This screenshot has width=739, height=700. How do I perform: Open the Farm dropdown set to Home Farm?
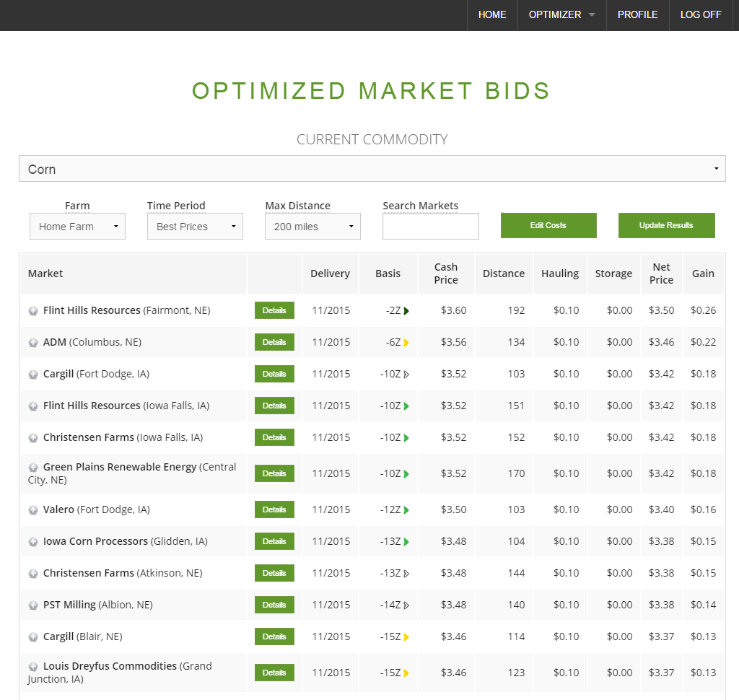click(x=77, y=227)
